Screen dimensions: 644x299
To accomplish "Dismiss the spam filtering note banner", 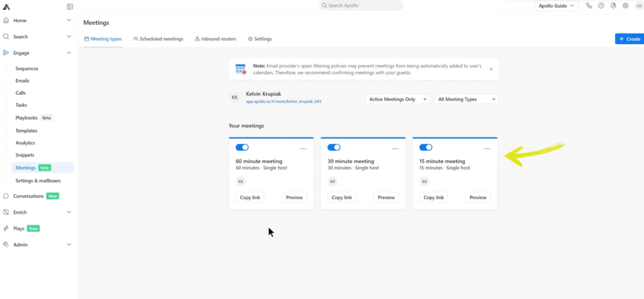I will point(491,69).
